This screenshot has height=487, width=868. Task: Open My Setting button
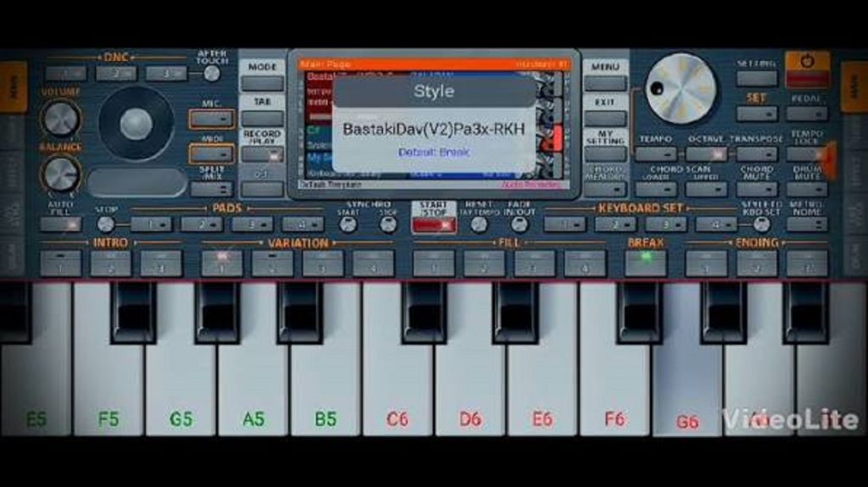click(605, 154)
